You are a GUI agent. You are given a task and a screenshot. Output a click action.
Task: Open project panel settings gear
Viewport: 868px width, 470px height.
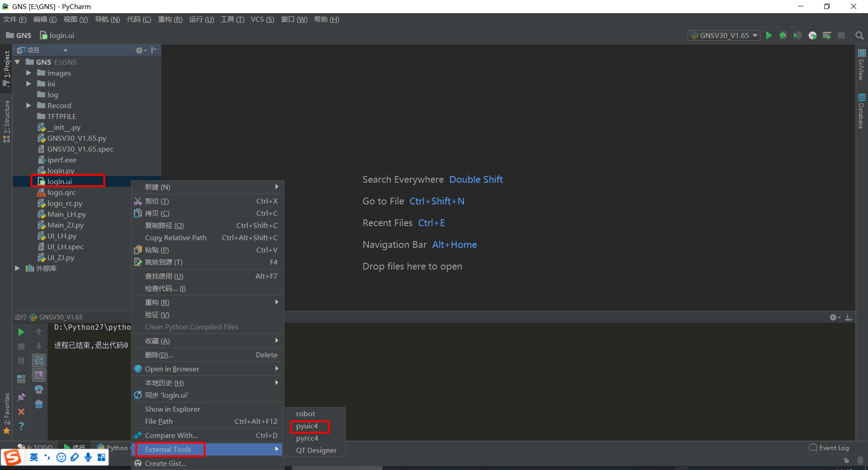coord(138,50)
